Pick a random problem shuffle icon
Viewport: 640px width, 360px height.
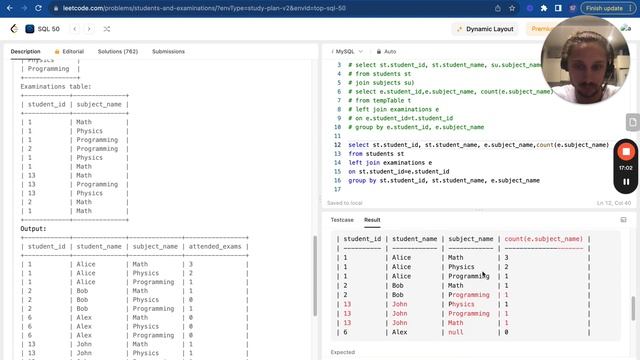click(x=107, y=29)
